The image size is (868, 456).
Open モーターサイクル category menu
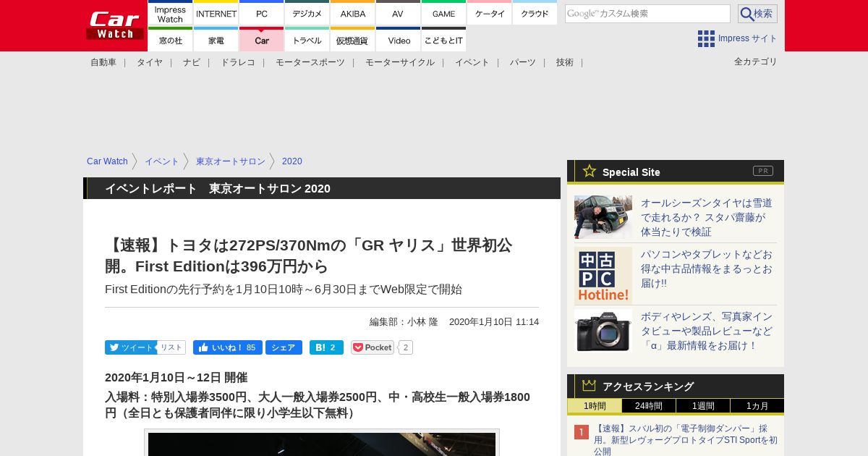(400, 62)
